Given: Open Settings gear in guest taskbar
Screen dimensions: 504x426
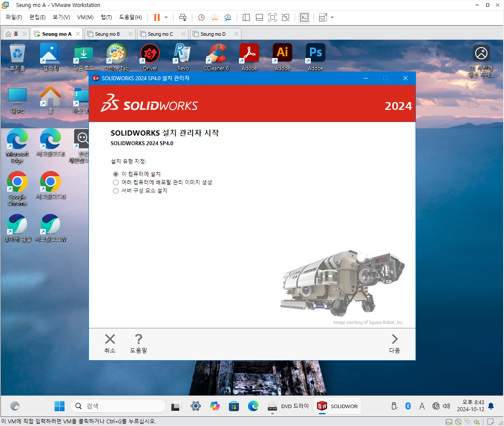Looking at the screenshot, I should click(x=195, y=406).
